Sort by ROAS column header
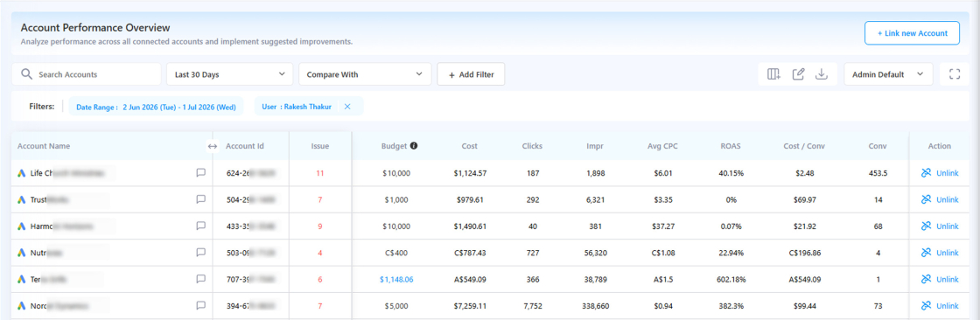Viewport: 980px width, 320px height. 731,146
